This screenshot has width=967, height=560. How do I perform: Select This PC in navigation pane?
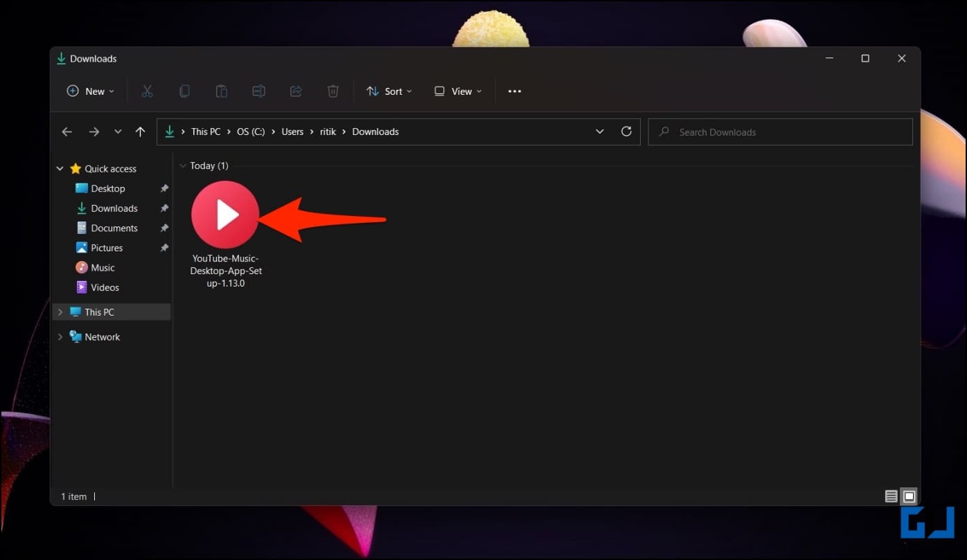click(99, 312)
